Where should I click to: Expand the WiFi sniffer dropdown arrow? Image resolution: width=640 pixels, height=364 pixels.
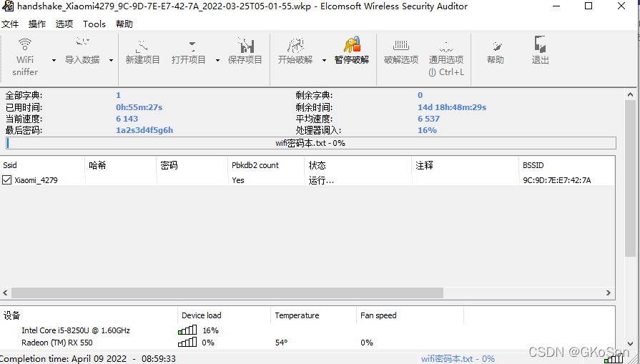(x=54, y=60)
